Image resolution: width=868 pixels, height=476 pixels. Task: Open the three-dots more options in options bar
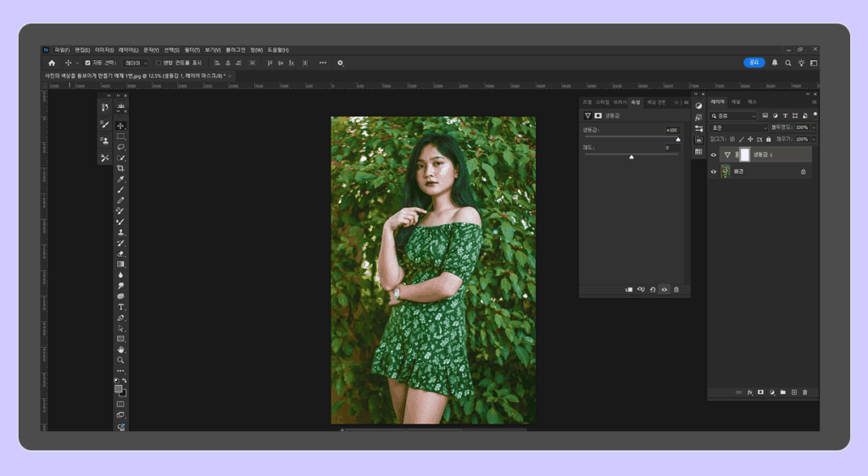click(x=323, y=63)
